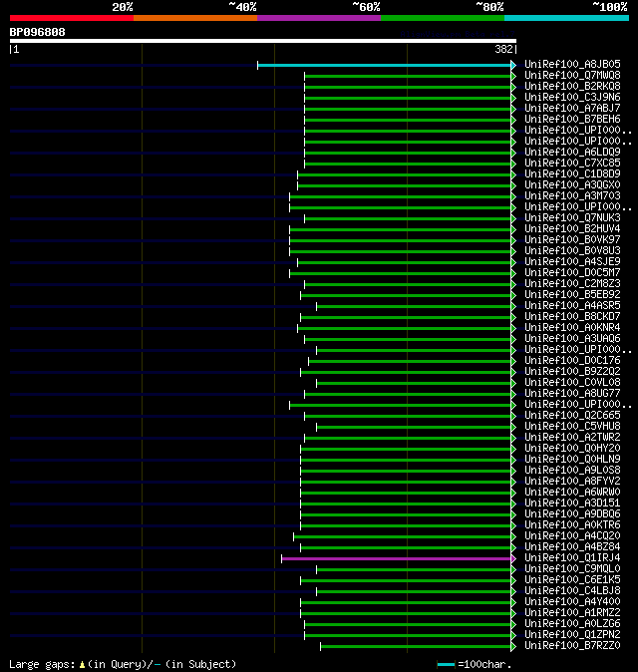This screenshot has width=638, height=672.
Task: Select label UniRef100_A3UAQ6
Action: coord(572,339)
